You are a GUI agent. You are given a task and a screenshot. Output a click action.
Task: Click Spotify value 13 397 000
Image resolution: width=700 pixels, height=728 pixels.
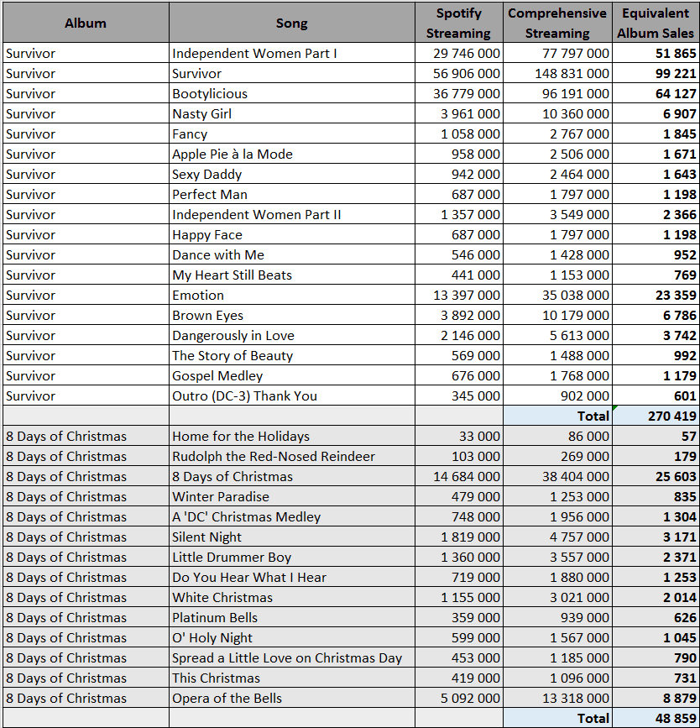click(458, 295)
